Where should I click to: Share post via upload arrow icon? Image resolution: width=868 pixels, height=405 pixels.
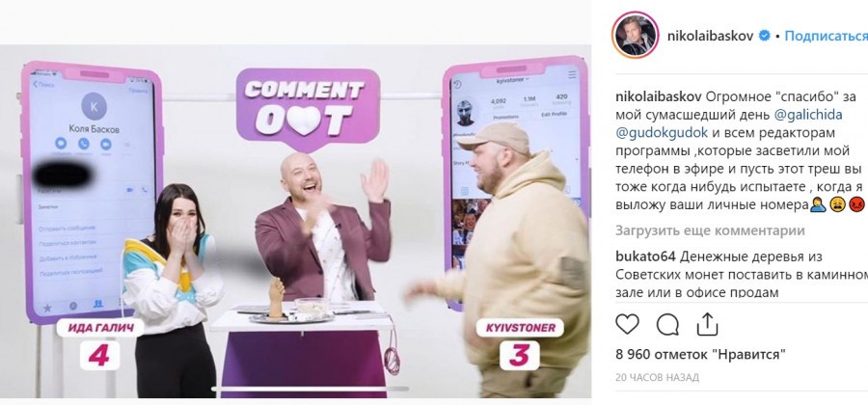coord(707,324)
